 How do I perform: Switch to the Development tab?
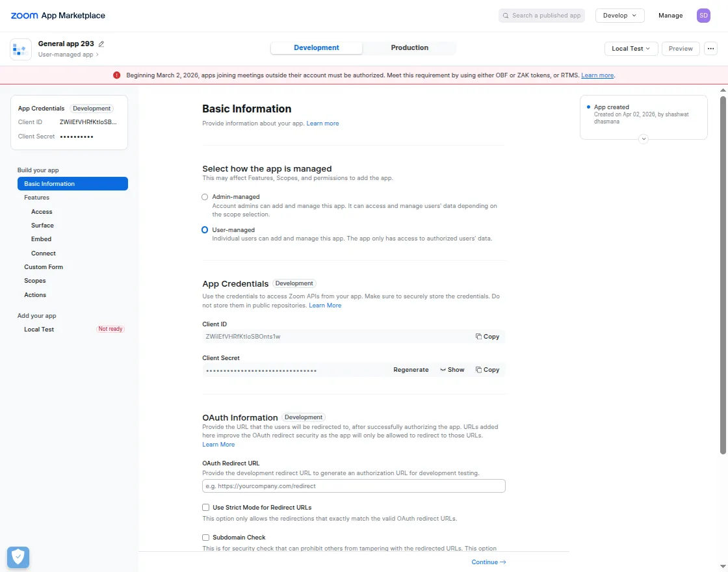(316, 48)
